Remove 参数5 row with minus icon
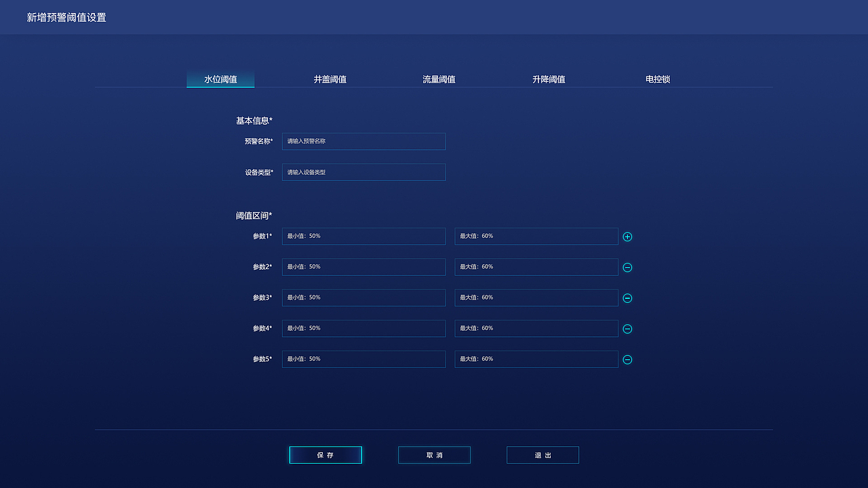This screenshot has width=868, height=488. pos(627,359)
